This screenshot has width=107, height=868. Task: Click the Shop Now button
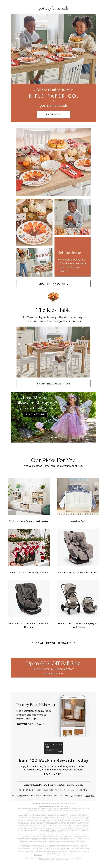click(x=53, y=114)
